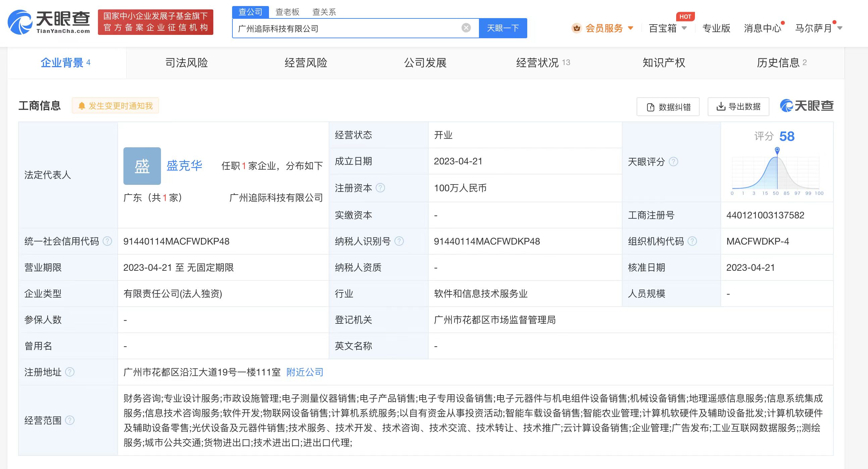868x469 pixels.
Task: Open the 附近公司 link
Action: click(x=305, y=372)
